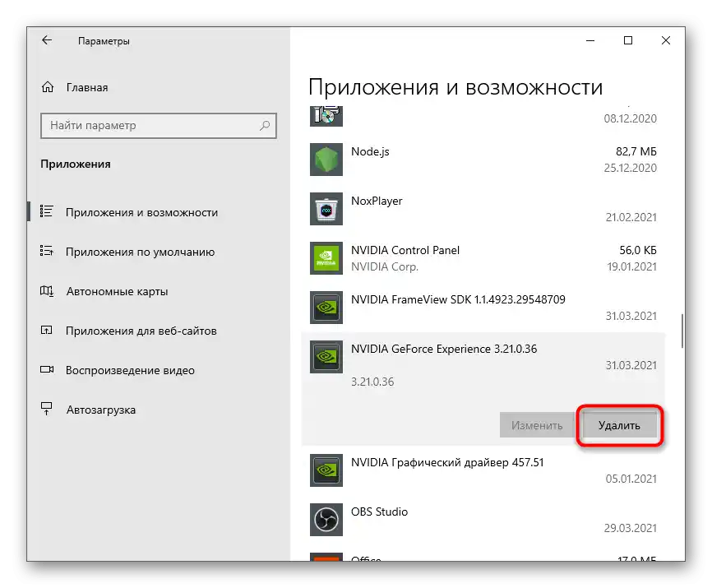Click the Приложения и возможности page heading
712x588 pixels.
455,86
